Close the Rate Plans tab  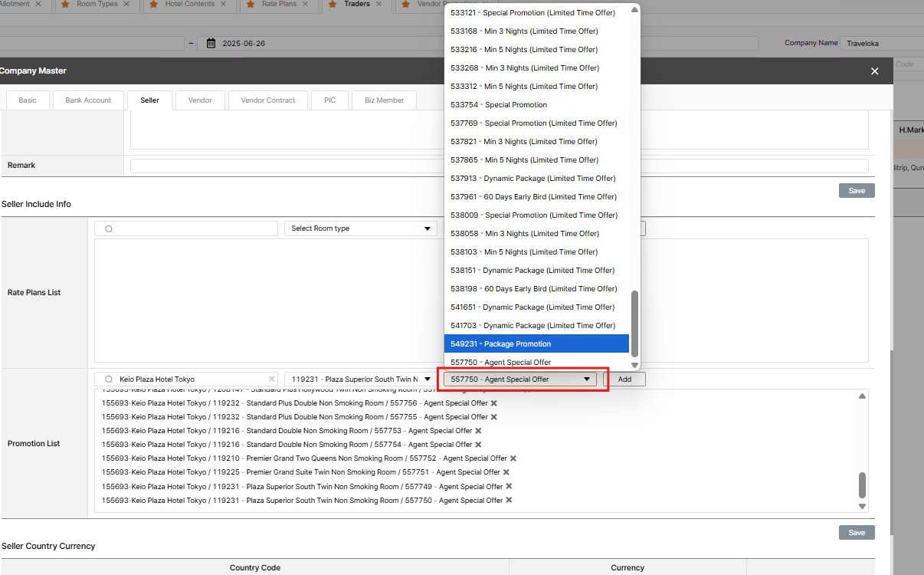coord(304,5)
